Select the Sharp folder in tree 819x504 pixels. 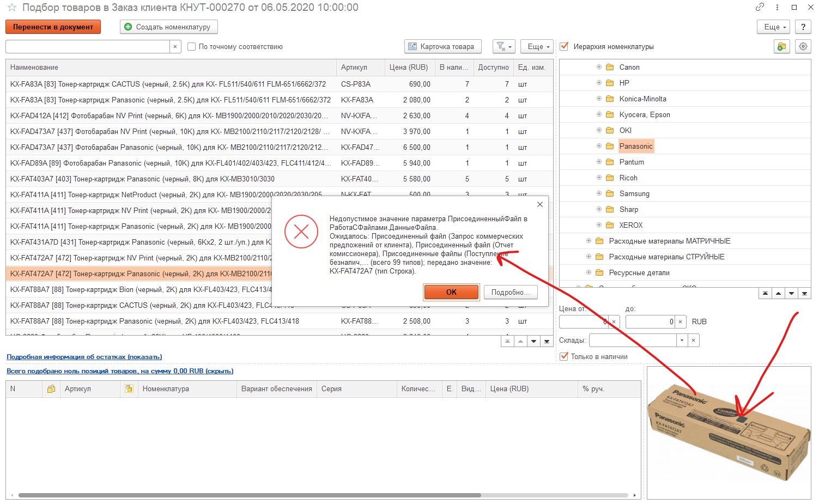(x=629, y=209)
